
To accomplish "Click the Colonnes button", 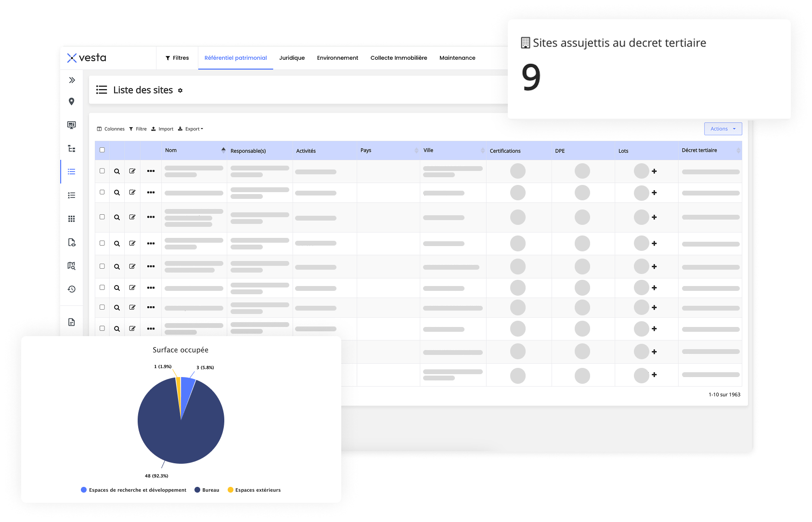I will click(111, 129).
